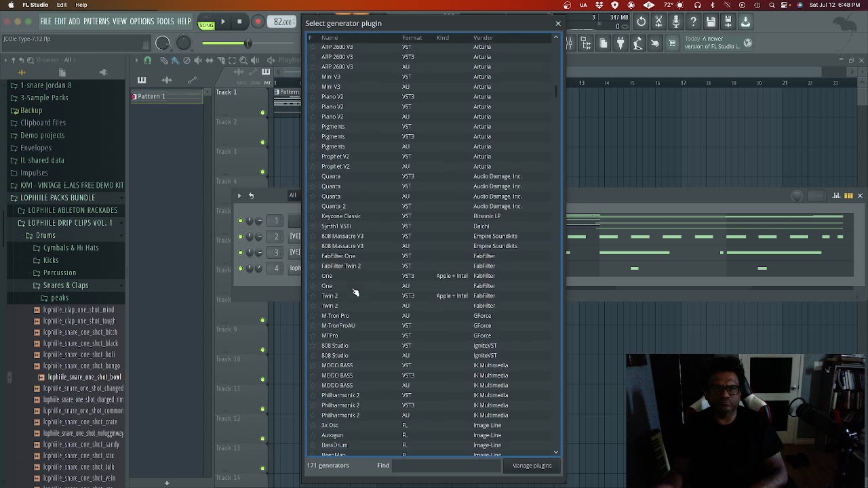868x488 pixels.
Task: Toggle Track 1 mute LED in playlist
Action: click(262, 113)
